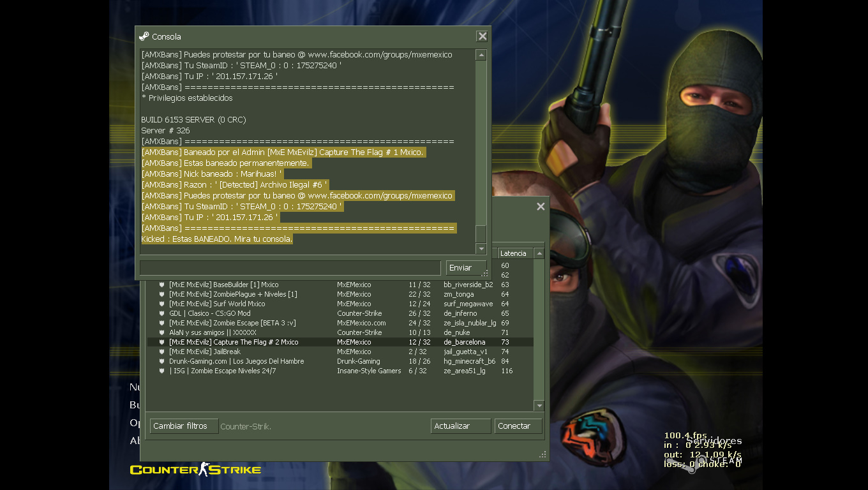The image size is (868, 490).
Task: Click the console scrollbar thumb
Action: [481, 234]
